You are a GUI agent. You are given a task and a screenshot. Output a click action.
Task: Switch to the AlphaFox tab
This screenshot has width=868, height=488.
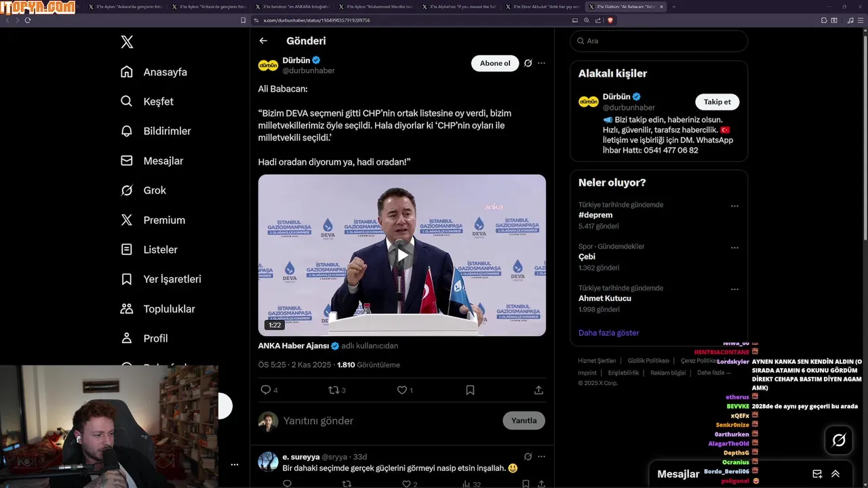pos(460,7)
